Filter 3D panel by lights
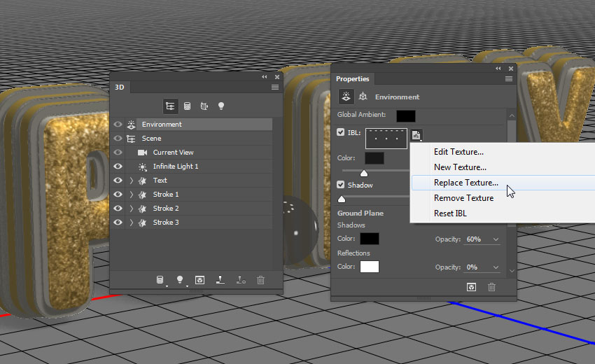The image size is (595, 364). click(x=220, y=106)
